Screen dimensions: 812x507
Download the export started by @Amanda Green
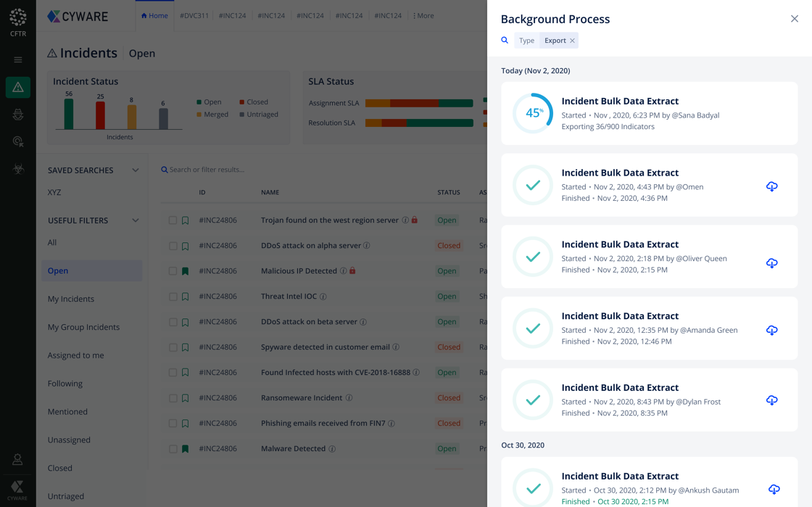[771, 330]
